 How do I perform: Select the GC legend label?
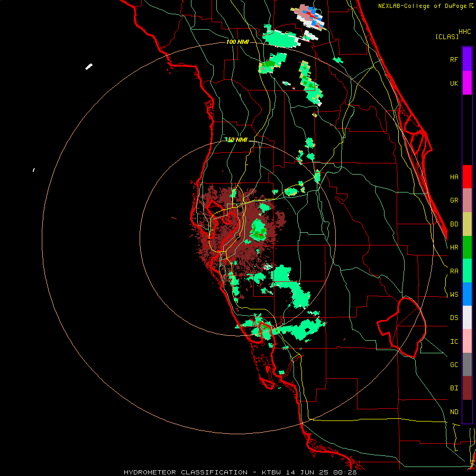[454, 365]
